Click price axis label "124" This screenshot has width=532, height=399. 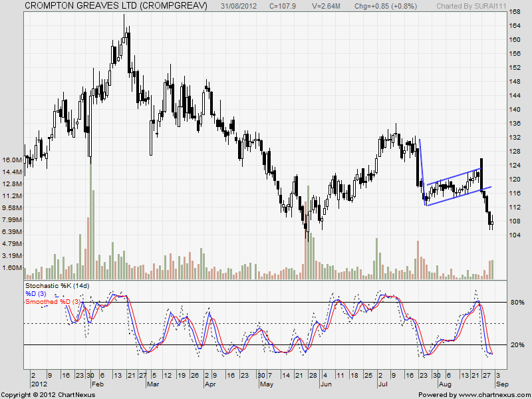[515, 166]
